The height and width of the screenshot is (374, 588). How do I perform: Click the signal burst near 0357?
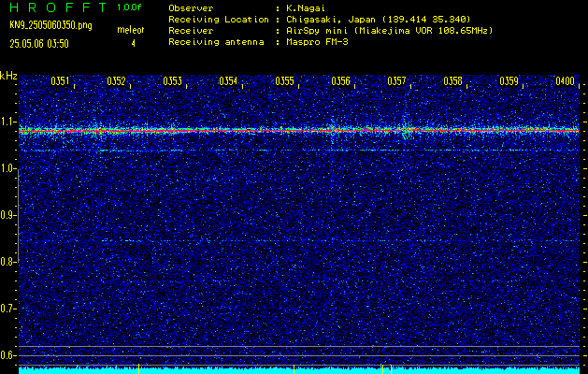[405, 127]
